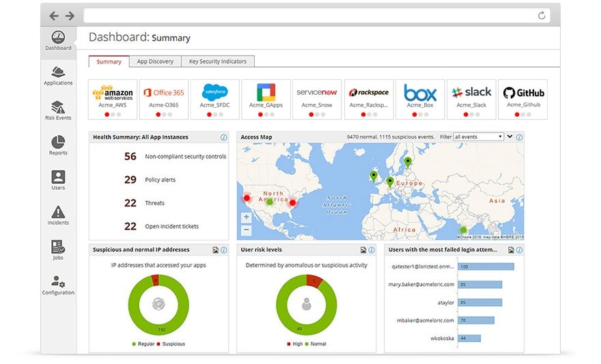Go to Risk Events section
Viewport: 601px width, 364px height.
point(58,111)
